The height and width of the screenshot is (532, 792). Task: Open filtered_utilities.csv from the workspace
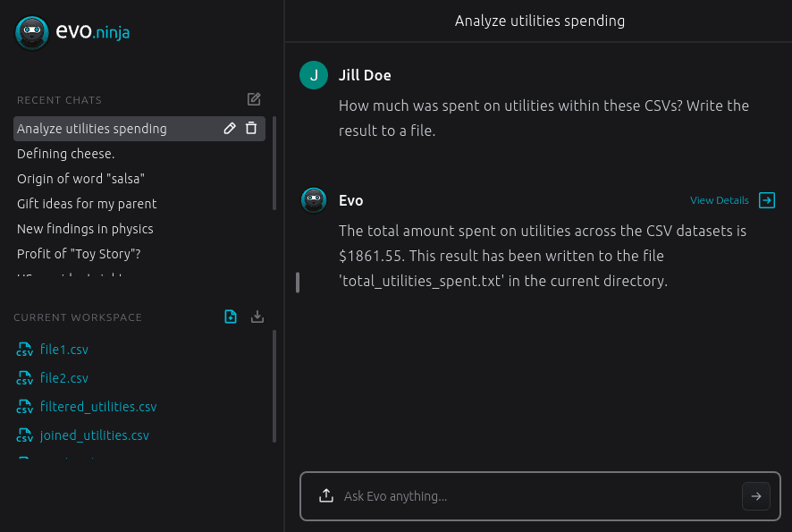[98, 407]
